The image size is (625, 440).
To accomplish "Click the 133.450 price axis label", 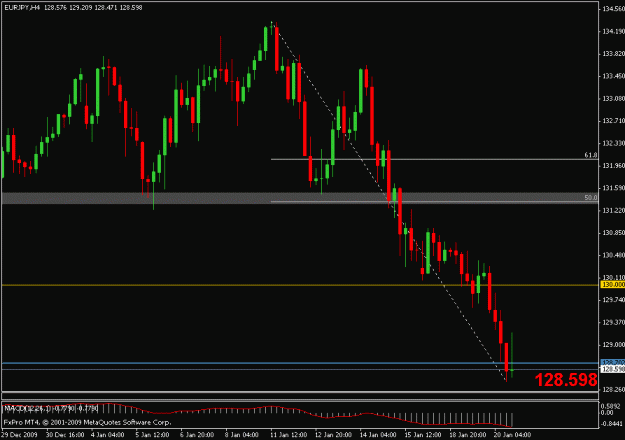I will tap(613, 76).
